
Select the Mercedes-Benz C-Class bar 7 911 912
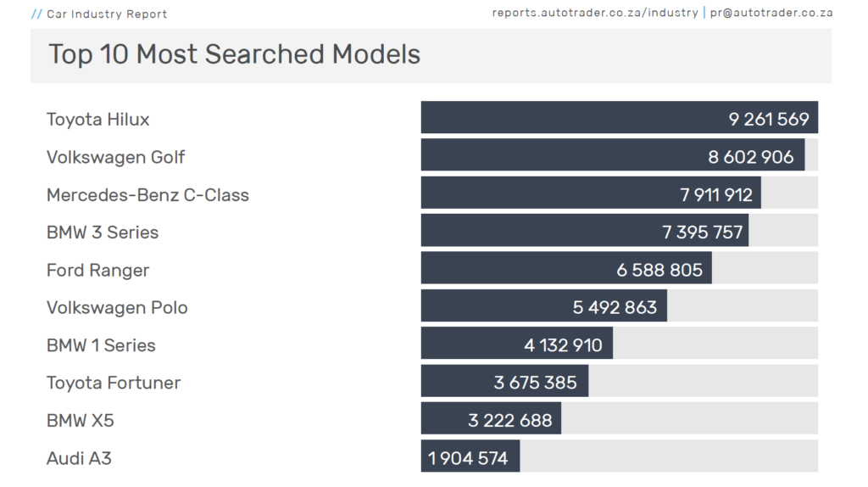click(591, 193)
